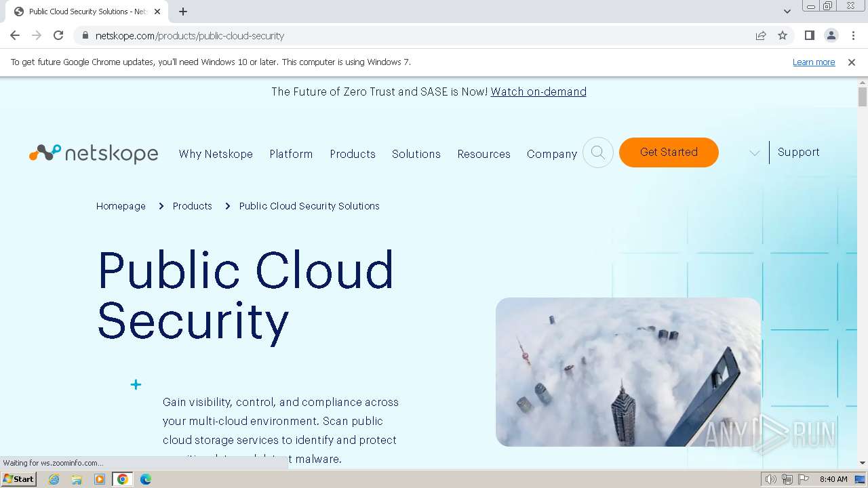
Task: Click the site search magnifier icon
Action: 598,152
